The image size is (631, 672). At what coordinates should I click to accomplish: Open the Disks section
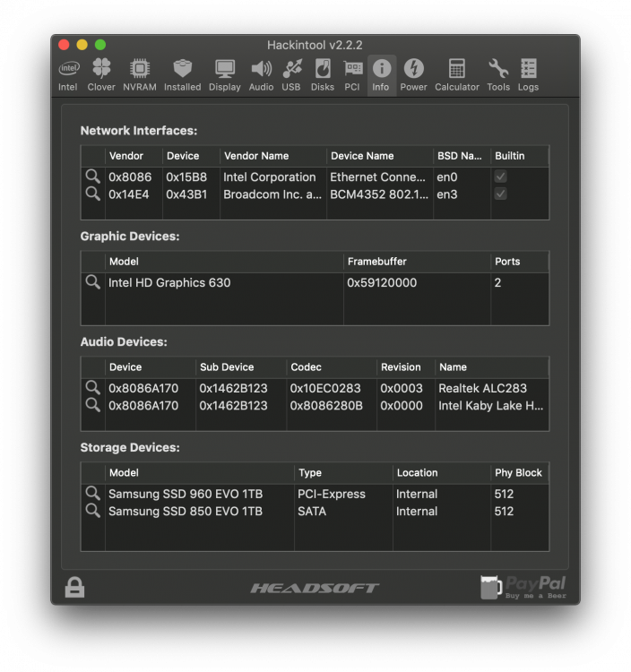click(x=323, y=75)
